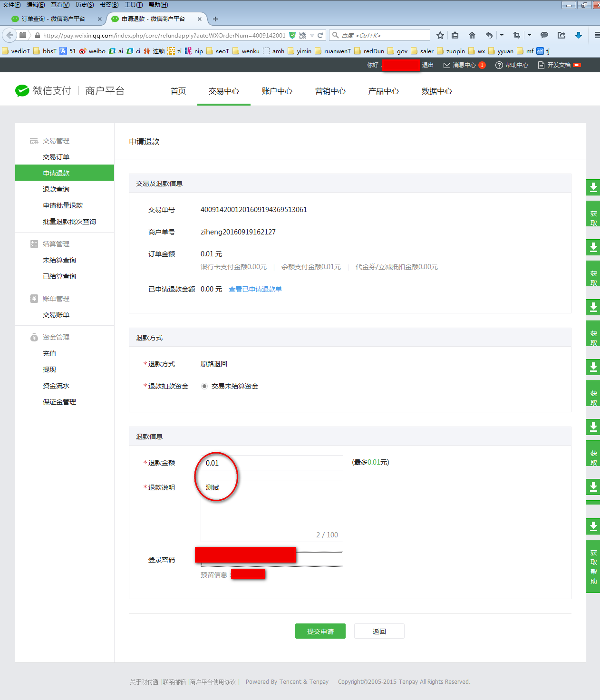Screen dimensions: 600x700
Task: Open the QR code icon in address bar
Action: 303,35
